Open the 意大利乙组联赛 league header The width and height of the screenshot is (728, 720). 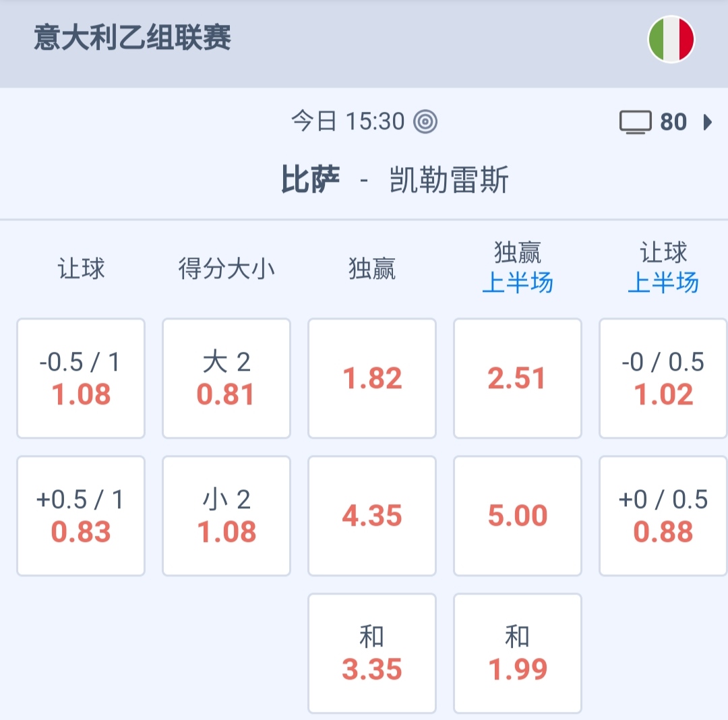pyautogui.click(x=133, y=38)
